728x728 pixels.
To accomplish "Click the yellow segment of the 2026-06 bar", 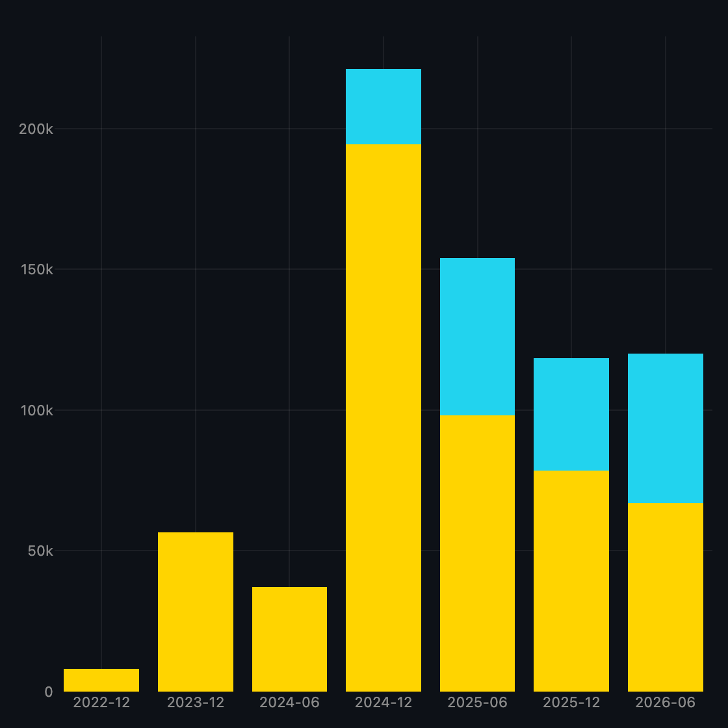I will click(x=666, y=597).
